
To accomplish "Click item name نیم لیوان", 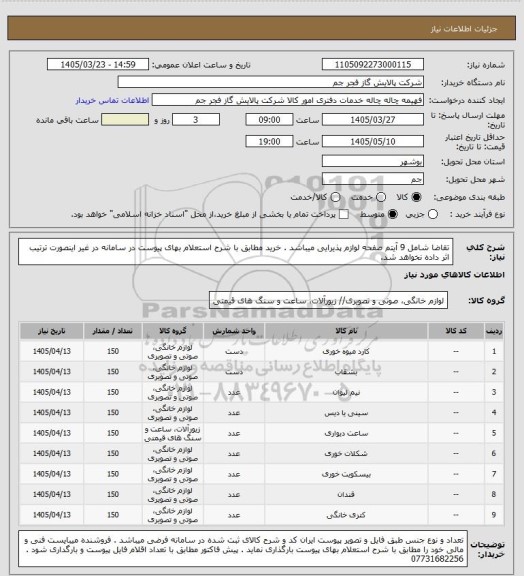I will (346, 393).
